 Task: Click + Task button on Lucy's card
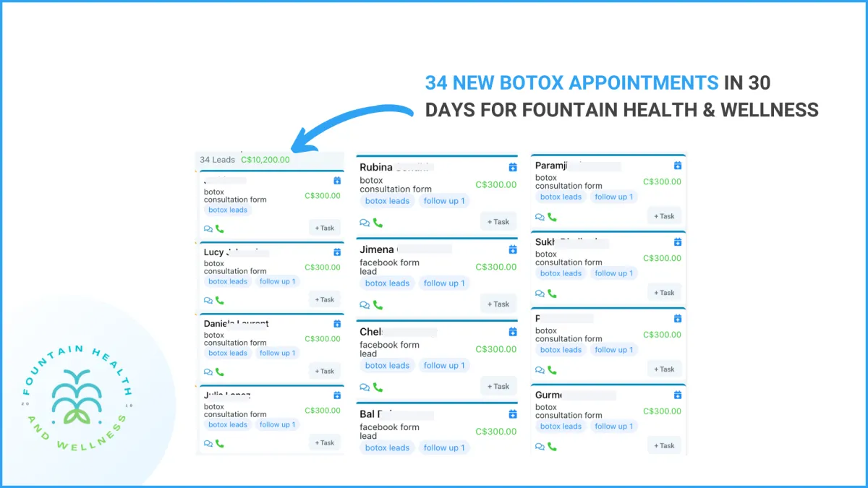click(325, 299)
